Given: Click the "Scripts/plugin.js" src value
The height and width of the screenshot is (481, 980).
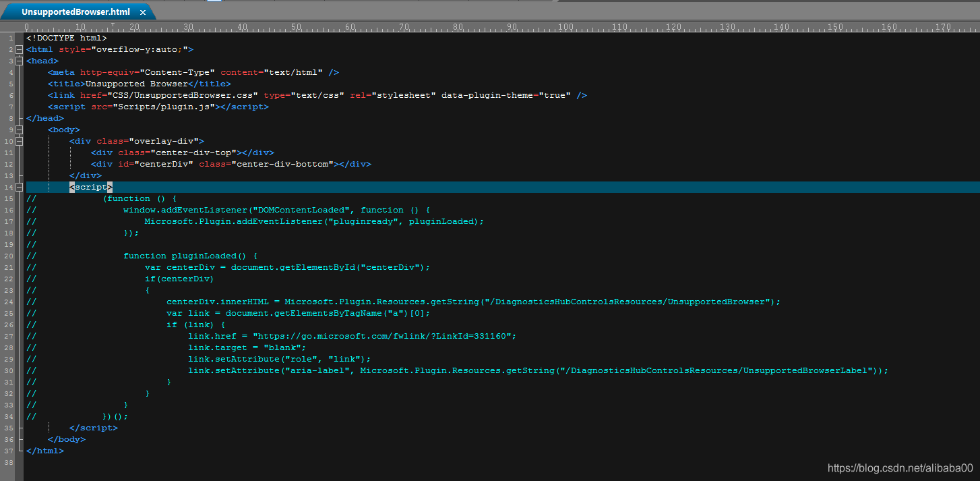Looking at the screenshot, I should (164, 107).
